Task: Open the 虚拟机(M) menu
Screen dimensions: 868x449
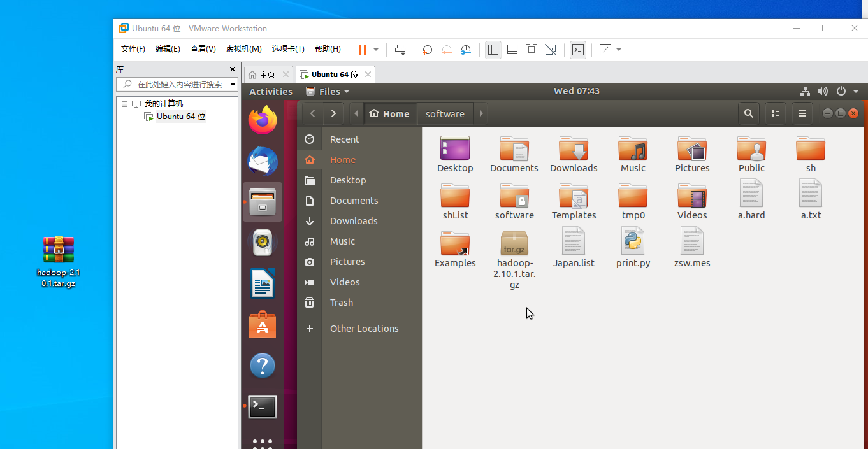Action: point(244,49)
